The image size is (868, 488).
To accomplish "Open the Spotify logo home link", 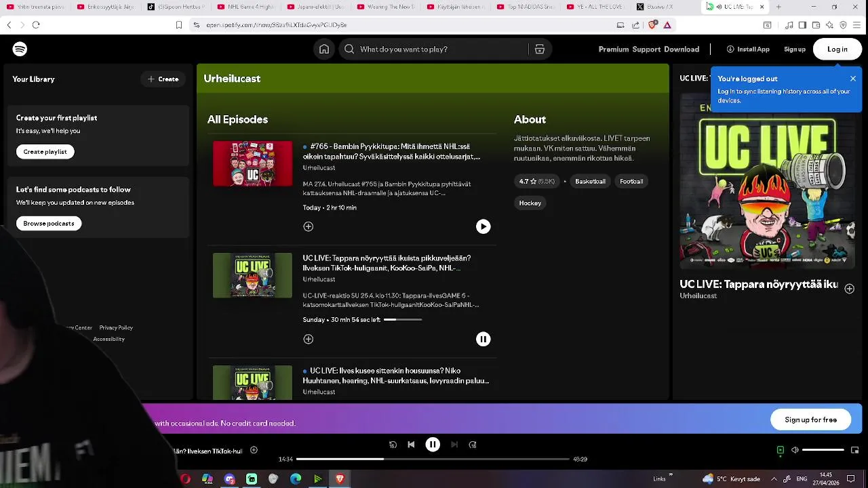I will pos(20,49).
